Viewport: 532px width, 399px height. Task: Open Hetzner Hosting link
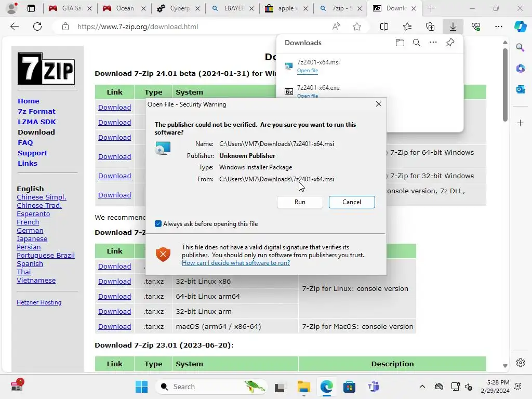pyautogui.click(x=39, y=302)
